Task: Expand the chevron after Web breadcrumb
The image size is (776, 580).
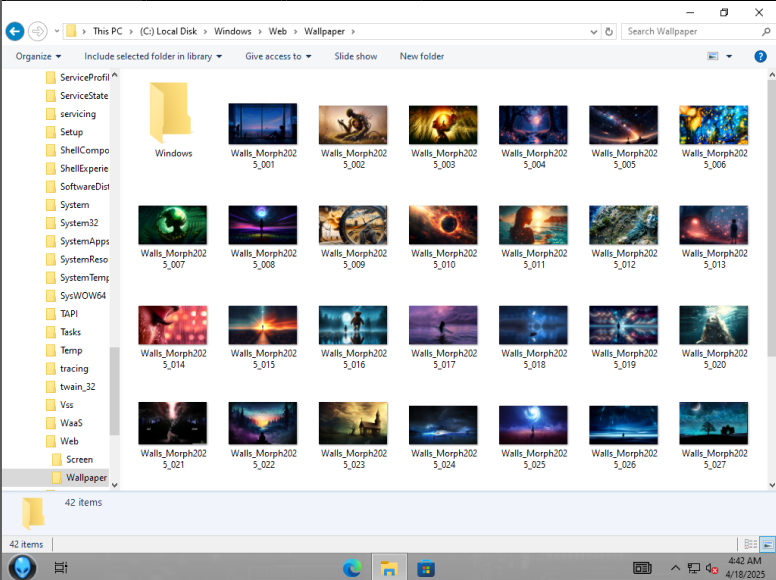Action: 295,32
